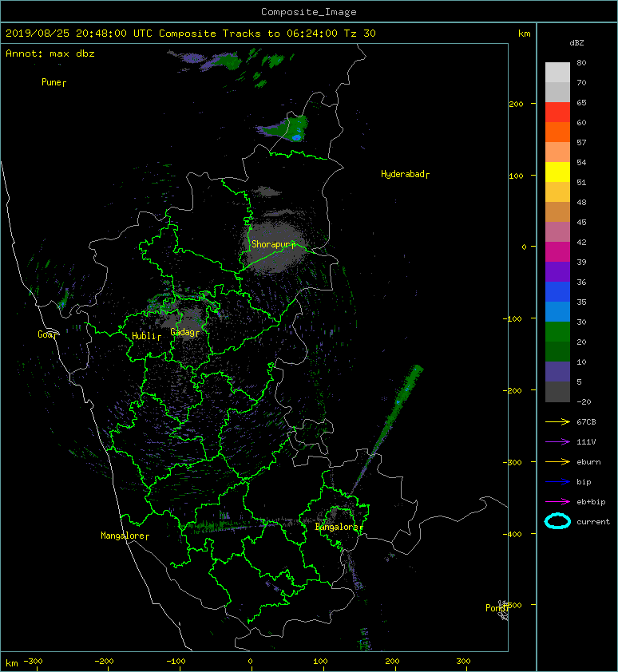Click the Pune city label

click(x=51, y=82)
